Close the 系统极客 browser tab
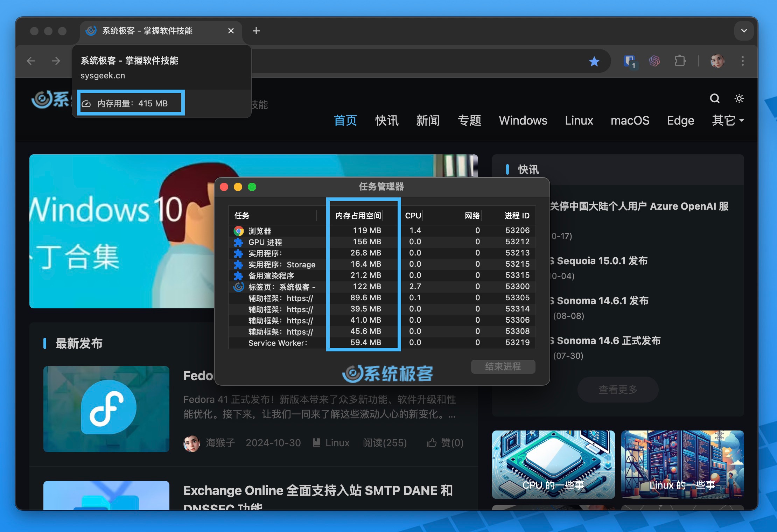Screen dimensions: 777x532 (x=231, y=31)
